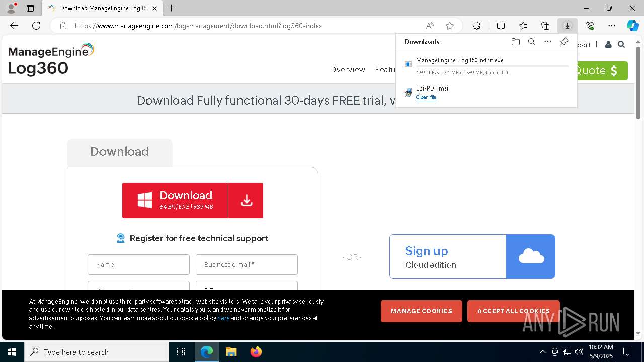The width and height of the screenshot is (644, 362).
Task: Click MANAGE COOKIES button
Action: 422,311
